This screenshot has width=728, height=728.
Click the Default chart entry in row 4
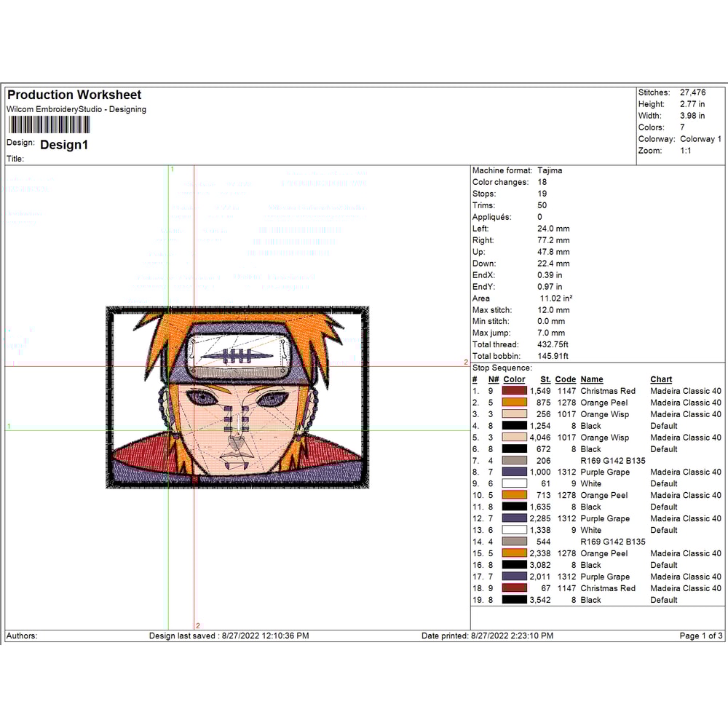point(663,426)
